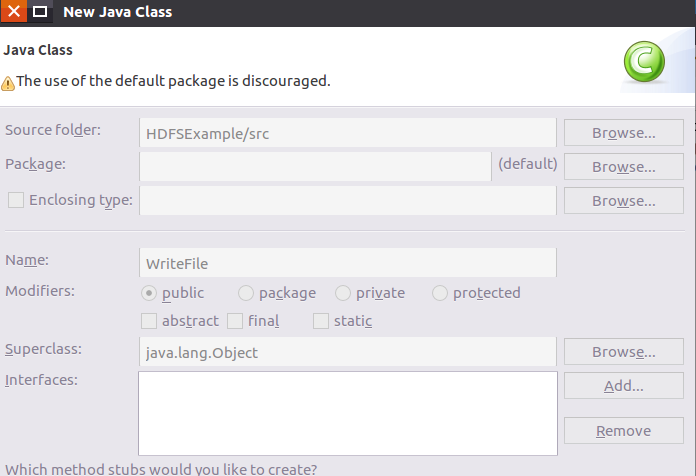Click inside the Interfaces list box
Image resolution: width=696 pixels, height=476 pixels.
pyautogui.click(x=347, y=412)
